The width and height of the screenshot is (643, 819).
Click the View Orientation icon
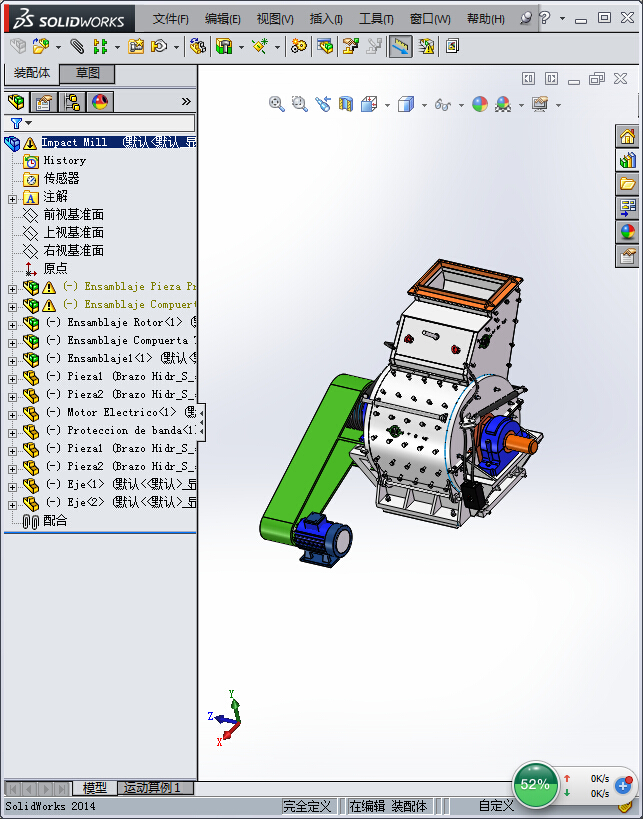click(369, 104)
